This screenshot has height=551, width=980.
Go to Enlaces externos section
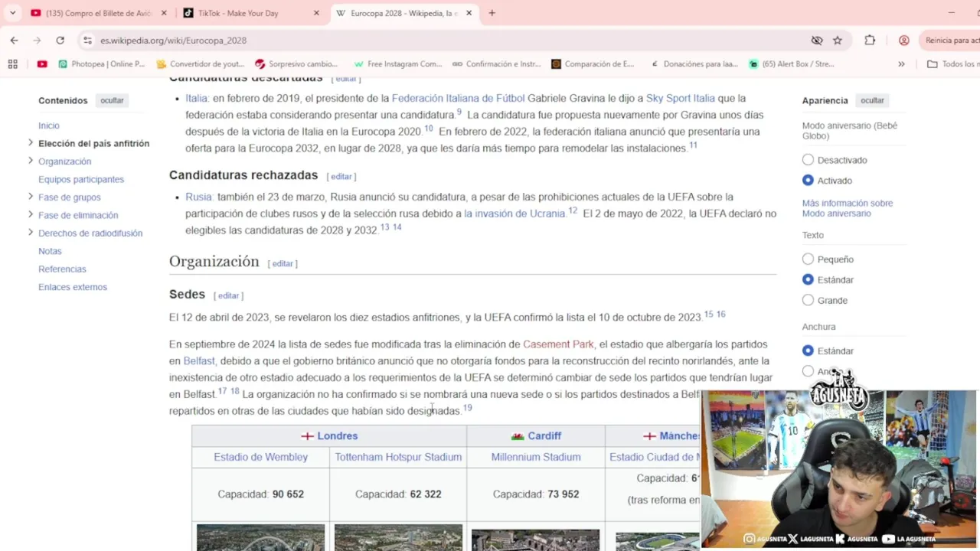point(73,287)
